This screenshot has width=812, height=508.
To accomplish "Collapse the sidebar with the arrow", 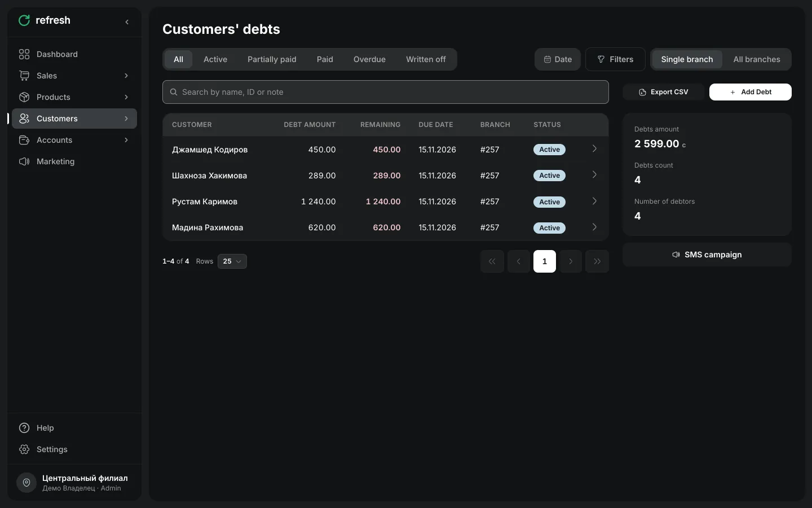I will click(x=127, y=22).
